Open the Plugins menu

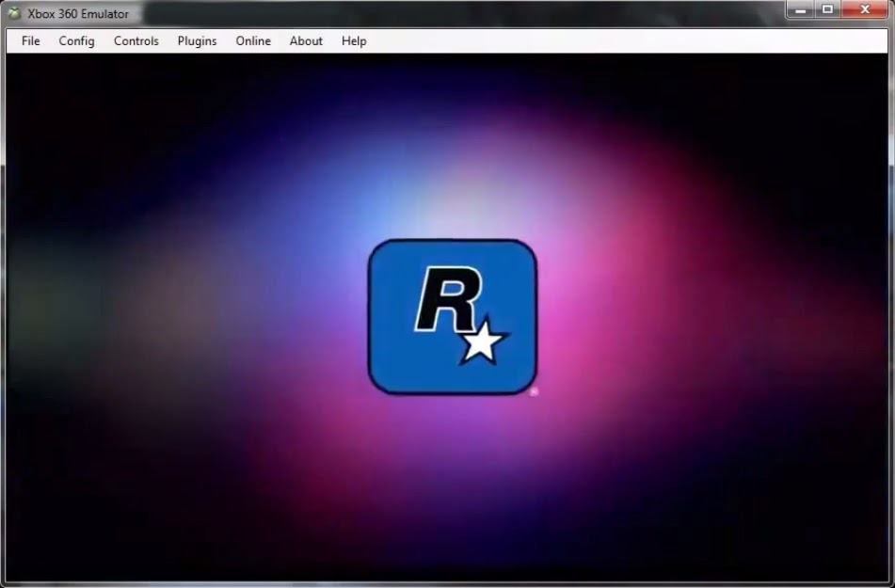coord(197,41)
